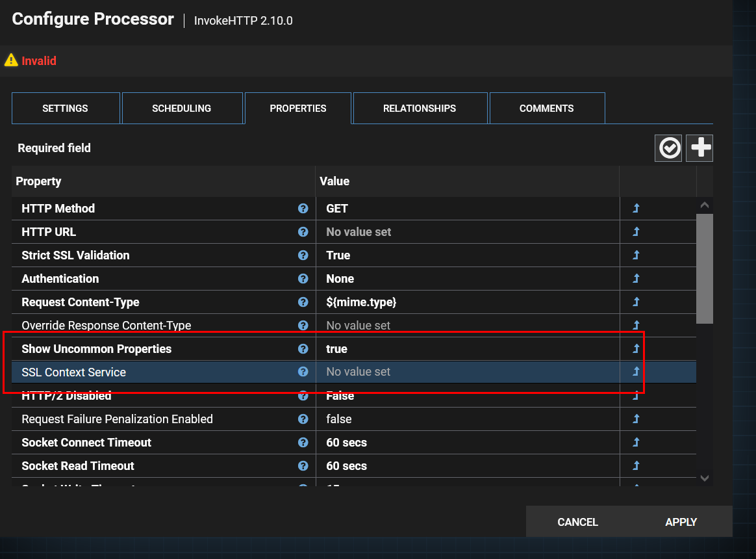Click the add property plus icon
756x559 pixels.
pos(699,148)
